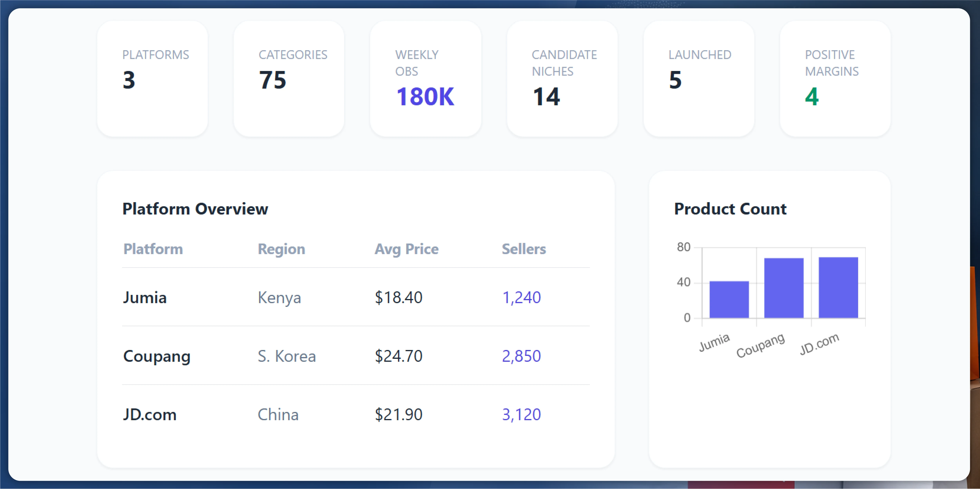Viewport: 980px width, 489px height.
Task: Click the Platforms stat card value 3
Action: [x=129, y=80]
